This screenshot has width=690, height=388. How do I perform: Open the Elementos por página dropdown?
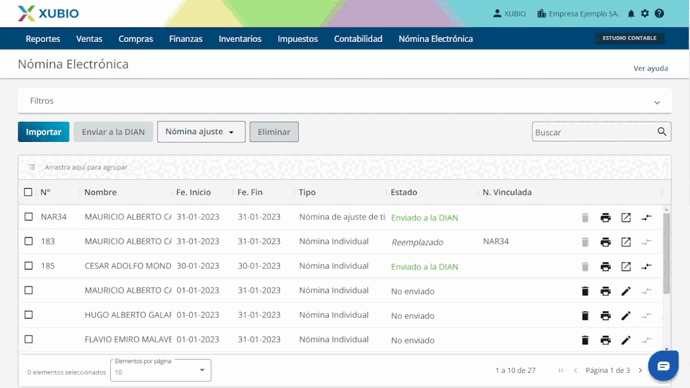tap(161, 370)
